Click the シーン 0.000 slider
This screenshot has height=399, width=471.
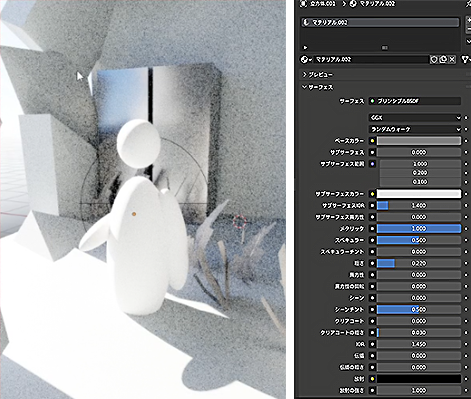419,298
